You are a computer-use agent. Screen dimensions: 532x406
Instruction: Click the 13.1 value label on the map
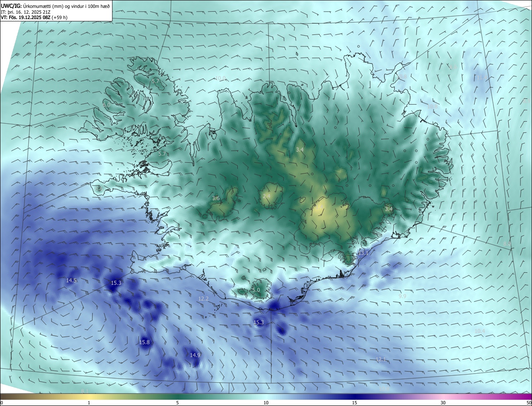point(363,253)
